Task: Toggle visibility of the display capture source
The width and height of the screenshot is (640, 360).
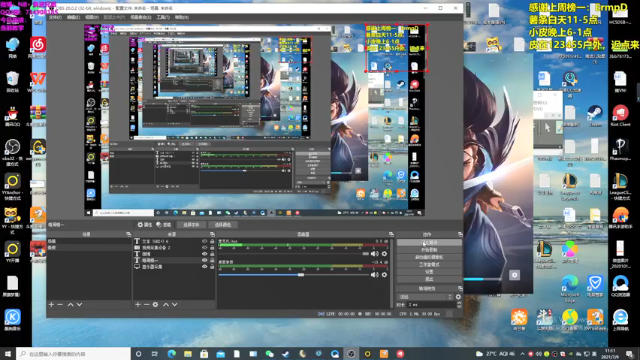Action: coord(204,267)
